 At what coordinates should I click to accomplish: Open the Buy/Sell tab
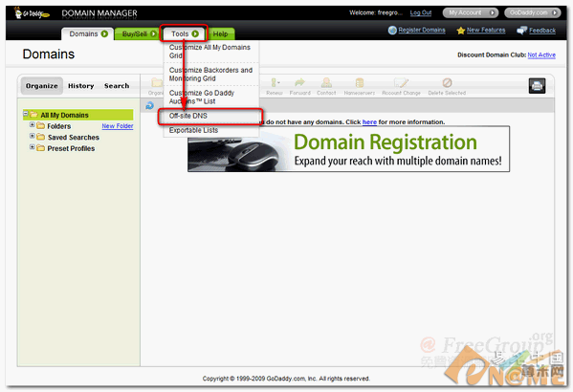pyautogui.click(x=138, y=33)
